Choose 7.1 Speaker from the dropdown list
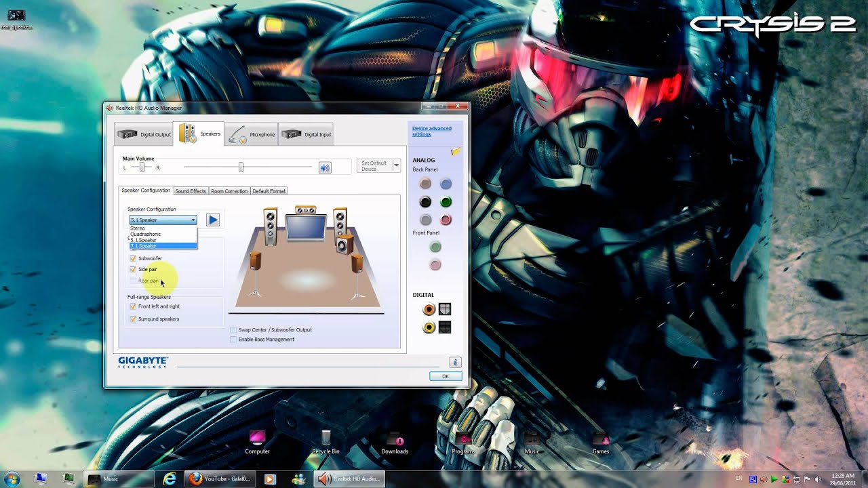The height and width of the screenshot is (488, 868). pos(163,246)
